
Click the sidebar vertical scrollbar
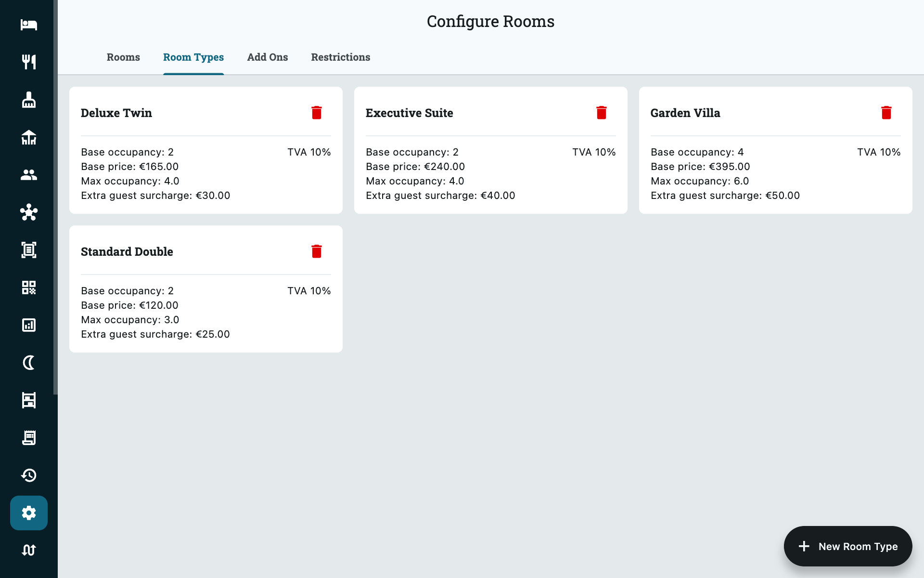(x=55, y=197)
